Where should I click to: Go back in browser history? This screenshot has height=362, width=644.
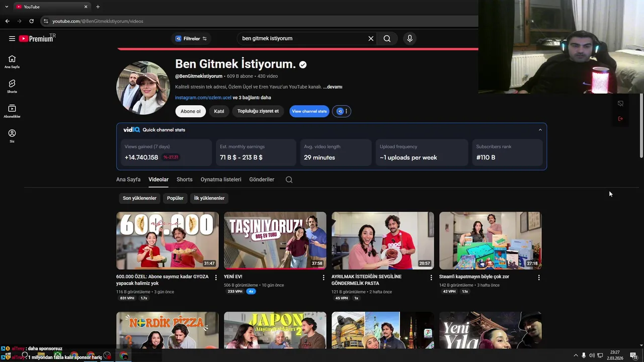pos(7,21)
